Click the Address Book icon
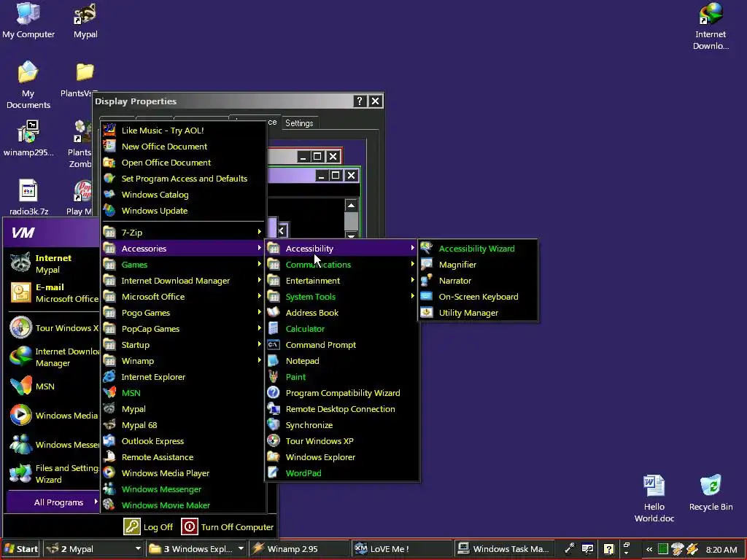This screenshot has width=747, height=560. [274, 313]
